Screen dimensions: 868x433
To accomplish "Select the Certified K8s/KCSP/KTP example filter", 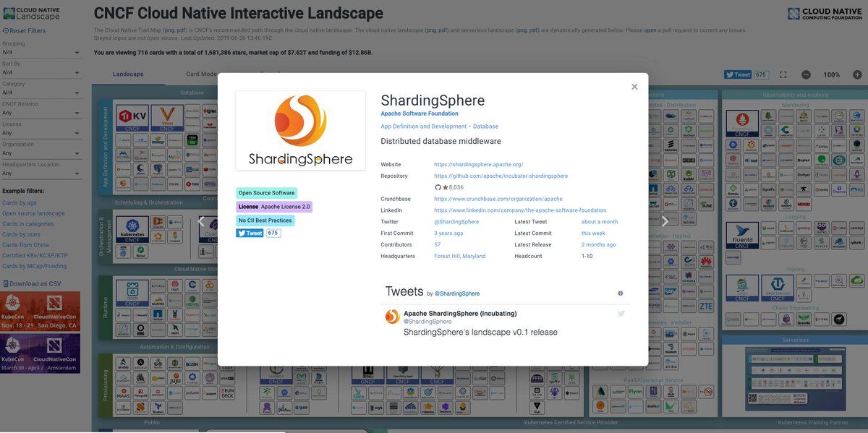I will pyautogui.click(x=35, y=255).
